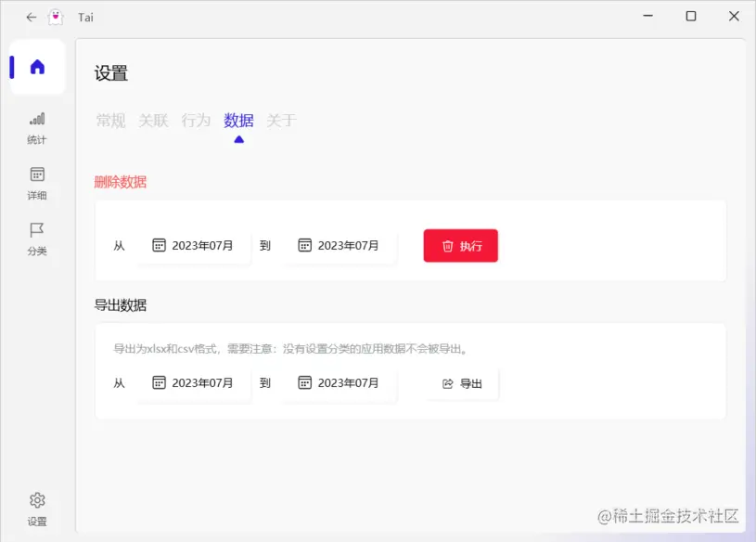The width and height of the screenshot is (756, 542).
Task: Select the 数据 tab
Action: pyautogui.click(x=238, y=121)
